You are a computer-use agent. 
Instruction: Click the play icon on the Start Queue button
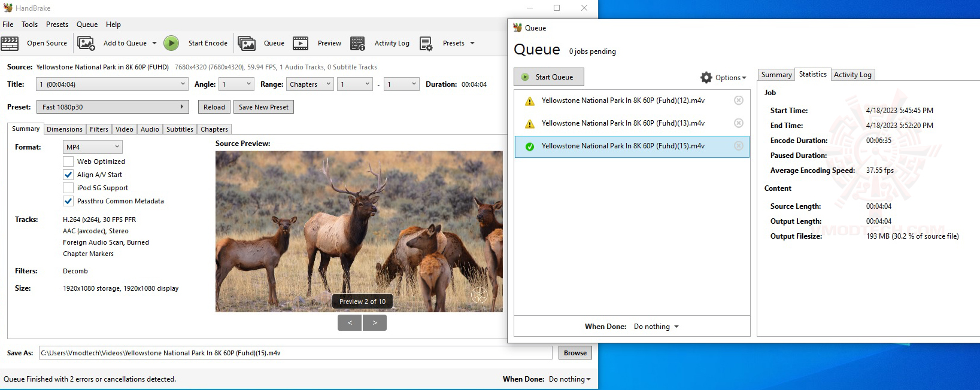click(x=525, y=77)
